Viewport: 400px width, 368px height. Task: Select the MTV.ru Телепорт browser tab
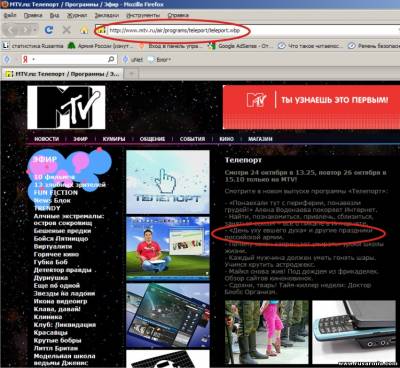[63, 74]
